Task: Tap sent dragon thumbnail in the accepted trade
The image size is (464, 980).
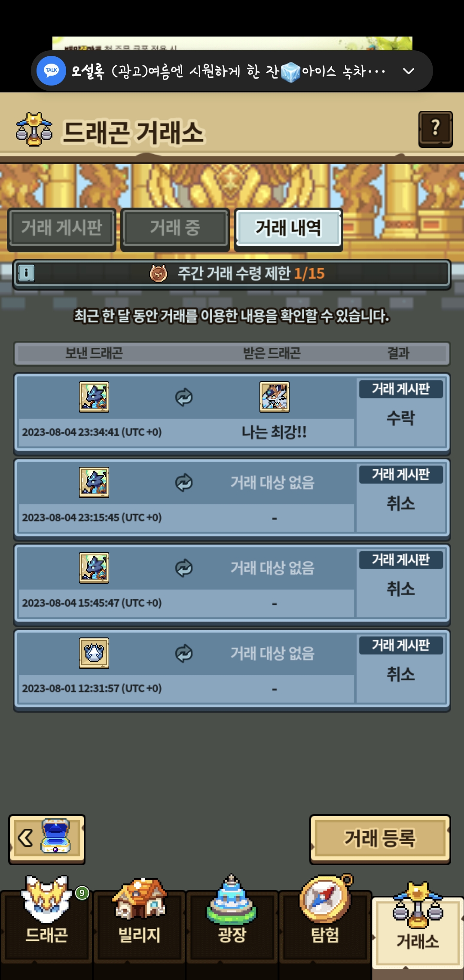Action: pos(94,397)
